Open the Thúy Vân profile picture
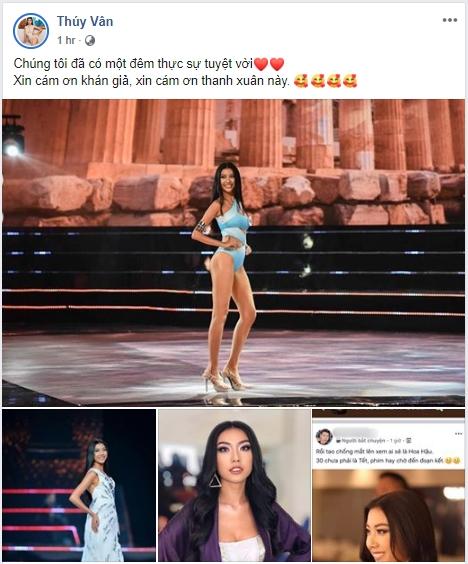Viewport: 468px width, 564px height. (31, 31)
